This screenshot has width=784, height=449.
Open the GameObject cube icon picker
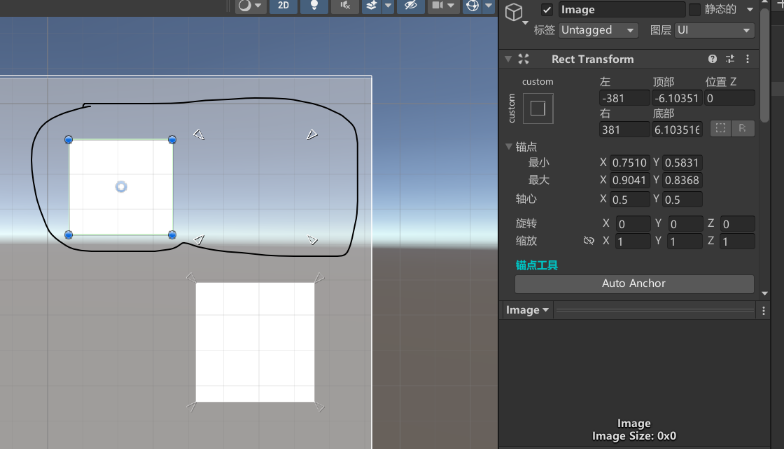[514, 12]
